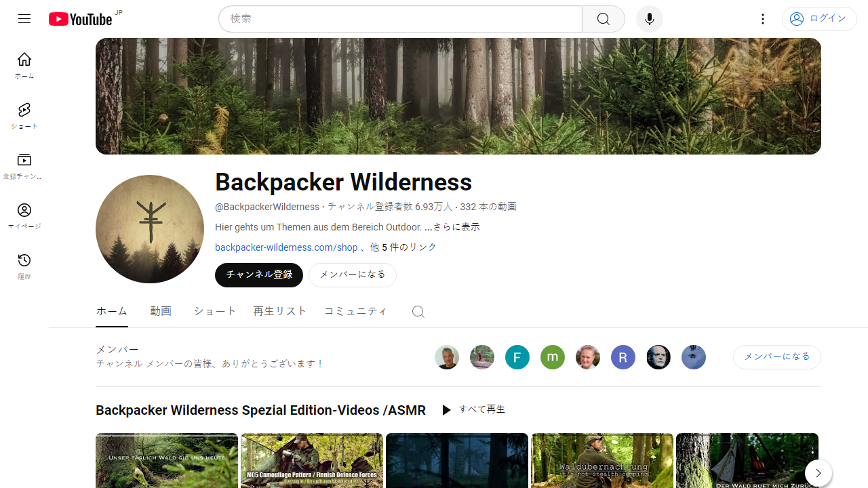Click the Backpacker Wilderness channel avatar
868x488 pixels.
point(150,229)
